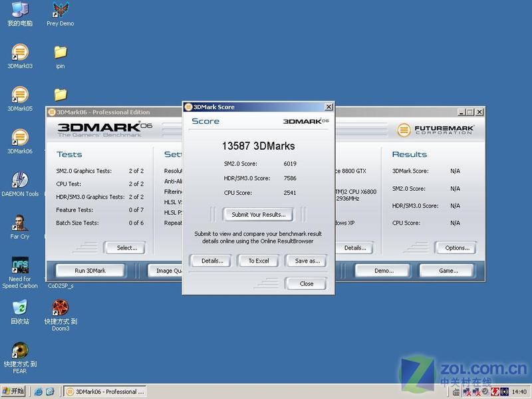Click the SM2.0 Score value 6019
The image size is (532, 399).
[290, 164]
